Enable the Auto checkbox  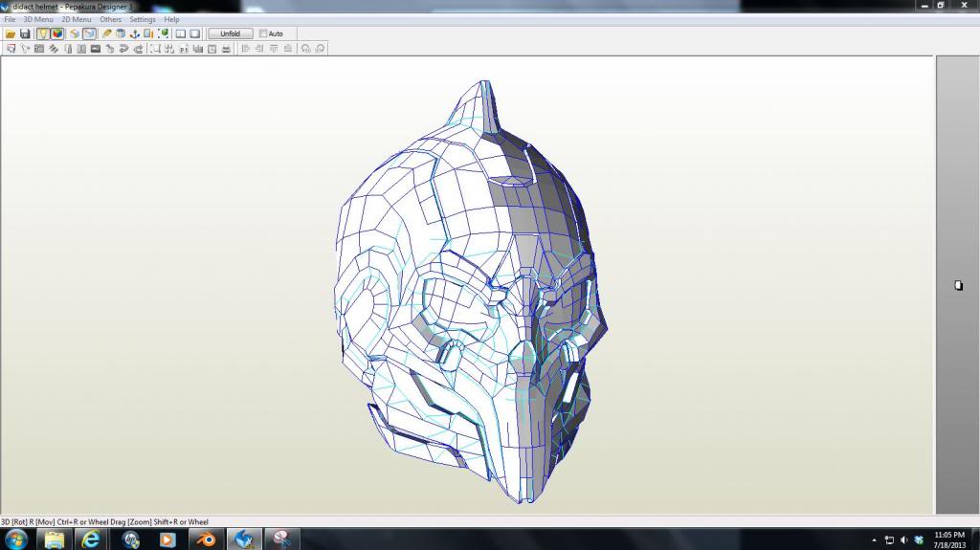(264, 33)
